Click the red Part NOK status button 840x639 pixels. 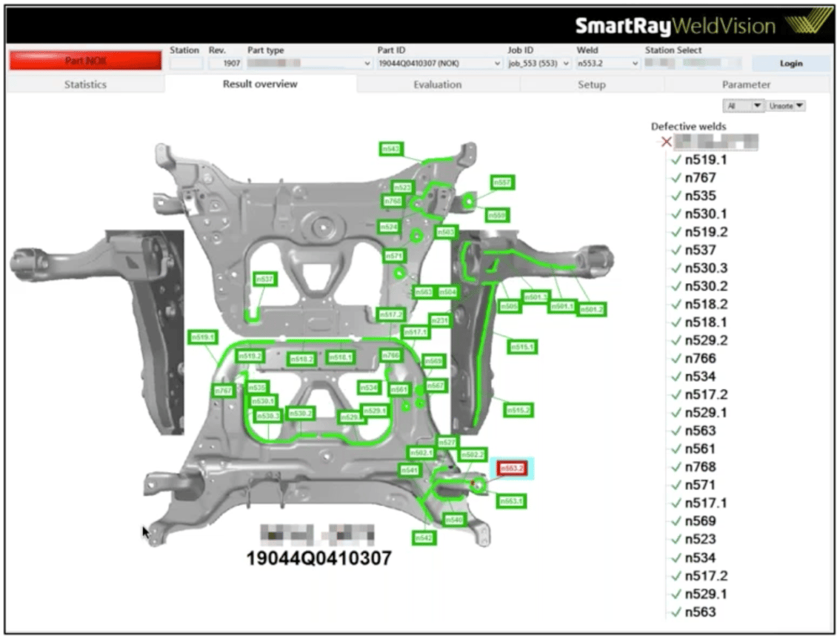pos(84,59)
